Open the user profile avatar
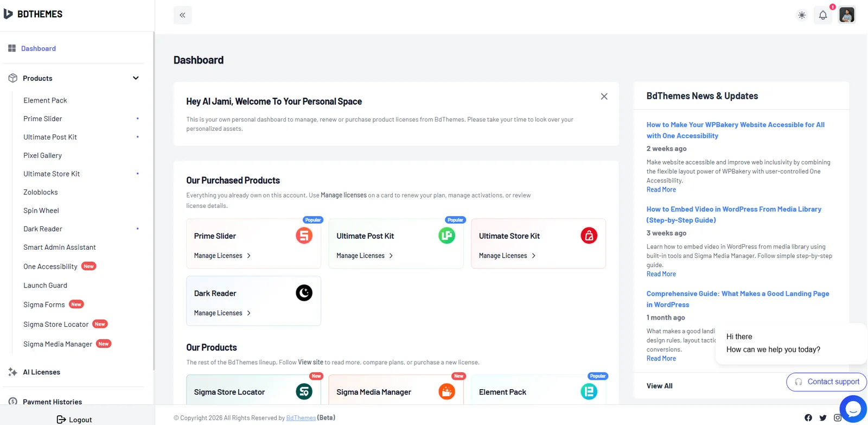The width and height of the screenshot is (868, 425). click(847, 15)
